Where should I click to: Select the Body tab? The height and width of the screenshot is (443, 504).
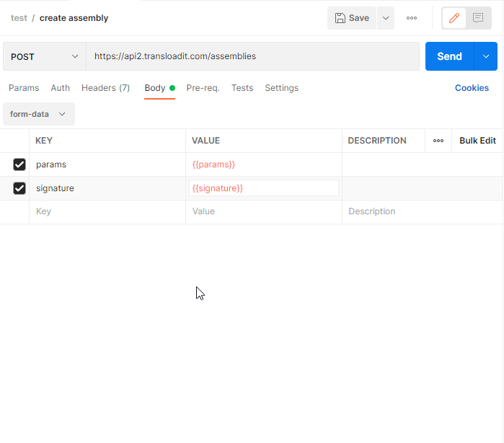click(160, 88)
